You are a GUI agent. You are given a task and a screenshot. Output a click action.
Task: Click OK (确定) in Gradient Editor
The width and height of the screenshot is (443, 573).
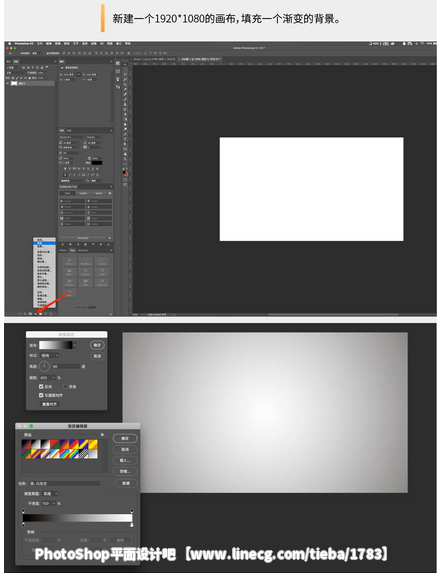tap(125, 439)
